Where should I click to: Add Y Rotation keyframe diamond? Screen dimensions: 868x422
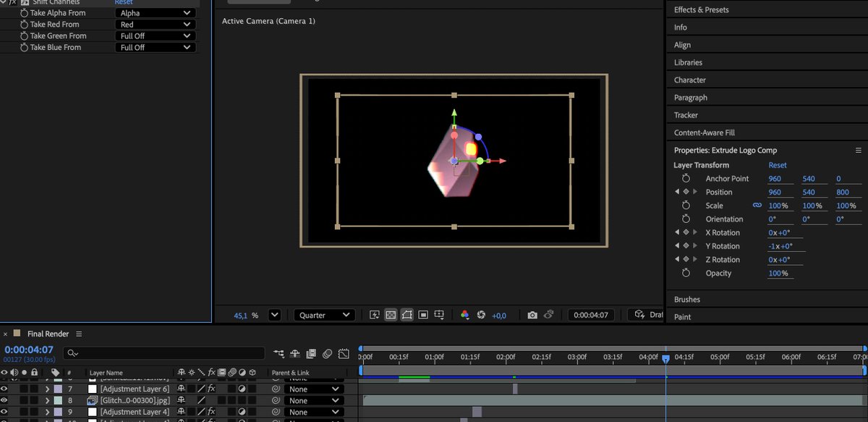[x=686, y=246]
